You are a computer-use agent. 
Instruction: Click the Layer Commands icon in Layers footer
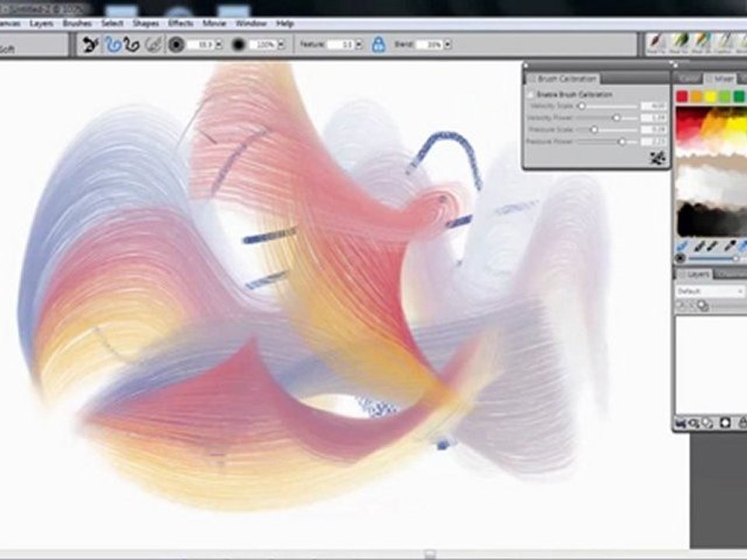tap(681, 423)
